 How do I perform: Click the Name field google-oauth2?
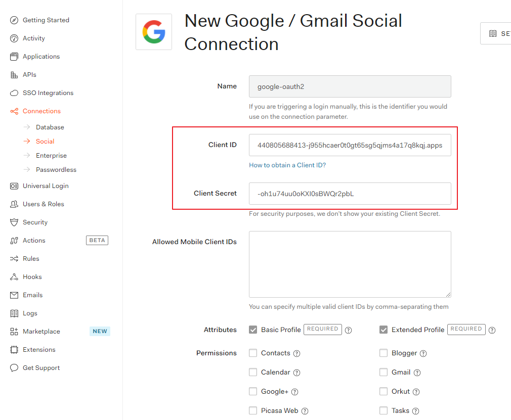350,86
